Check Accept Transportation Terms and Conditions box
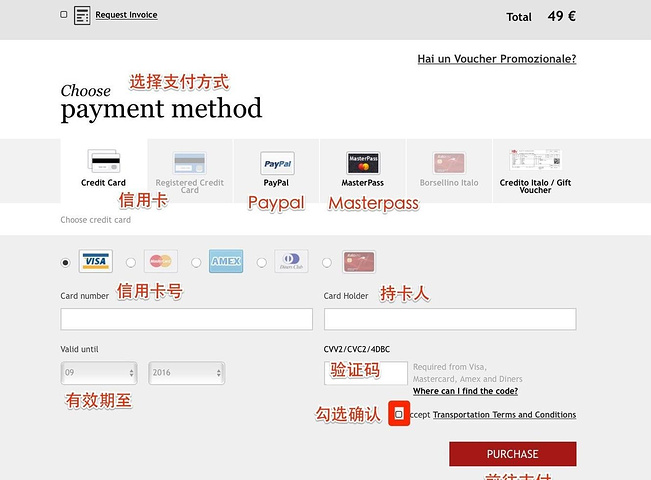 pyautogui.click(x=399, y=414)
